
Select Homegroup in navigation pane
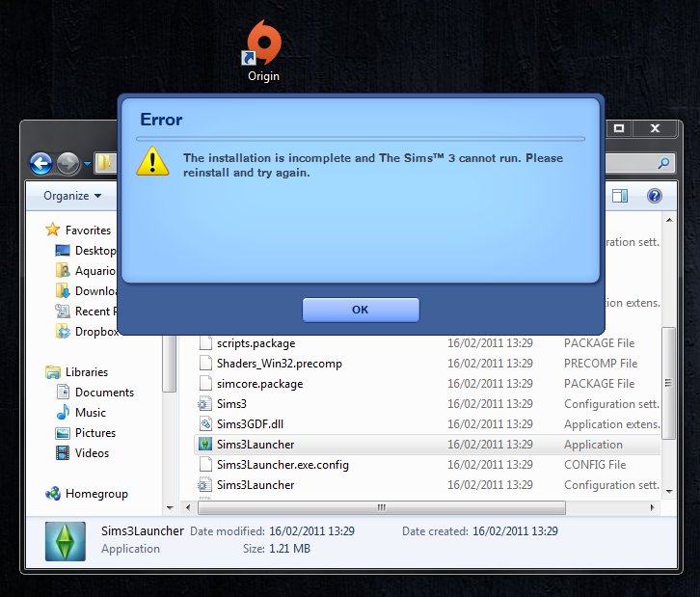pyautogui.click(x=96, y=494)
